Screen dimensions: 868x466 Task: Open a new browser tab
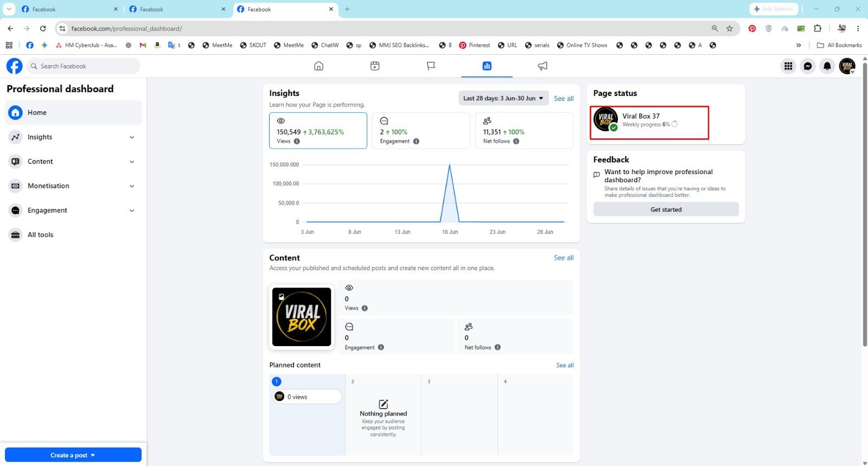pos(347,9)
